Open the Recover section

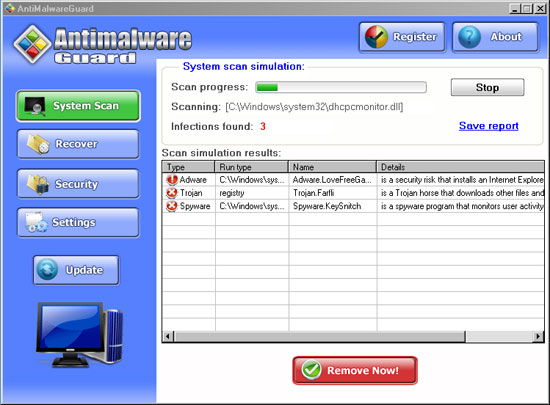[x=78, y=144]
